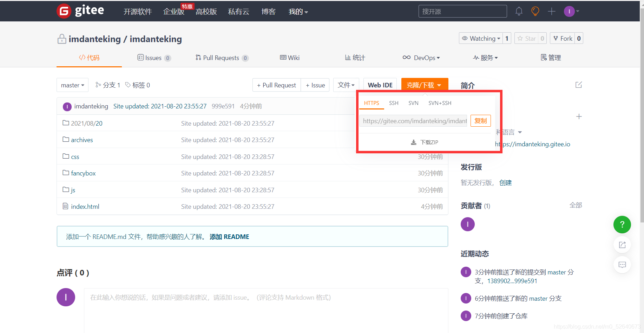This screenshot has height=333, width=644.
Task: Select the HTTPS clone tab
Action: point(372,103)
